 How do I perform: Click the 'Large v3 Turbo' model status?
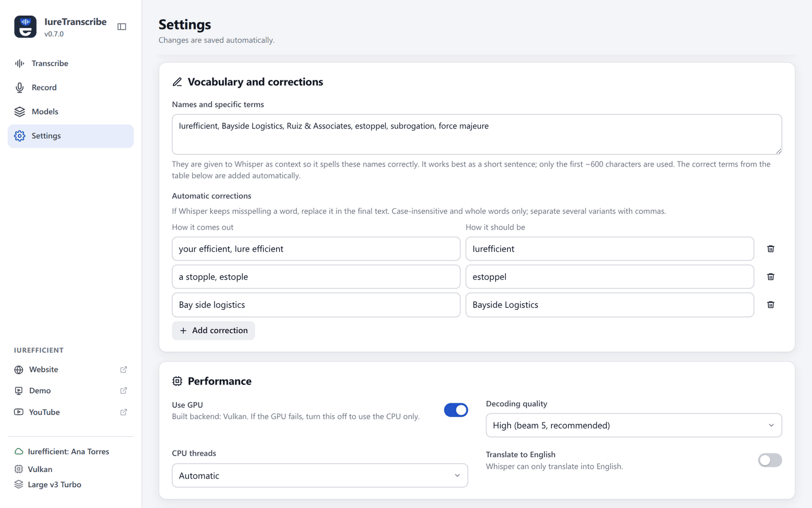tap(54, 485)
